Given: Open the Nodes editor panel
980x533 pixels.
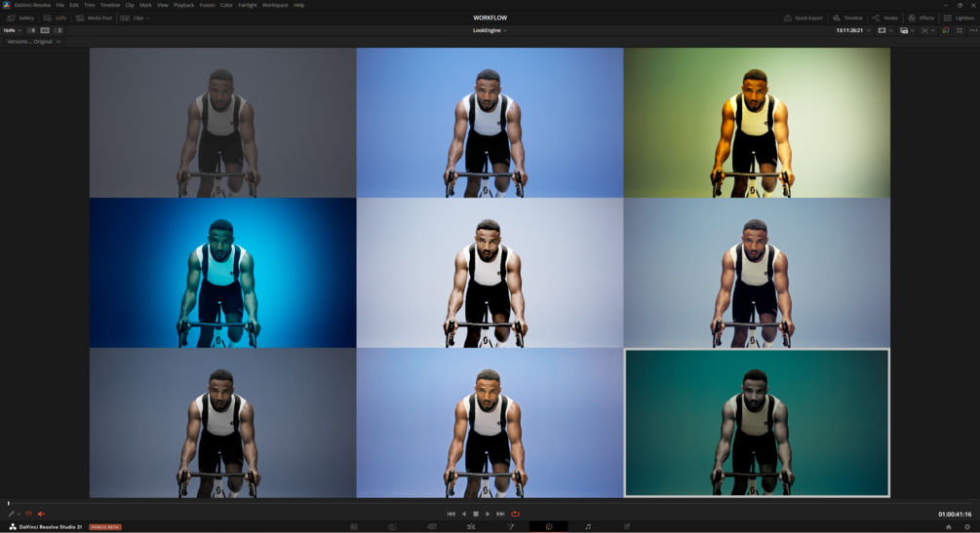Looking at the screenshot, I should point(885,19).
